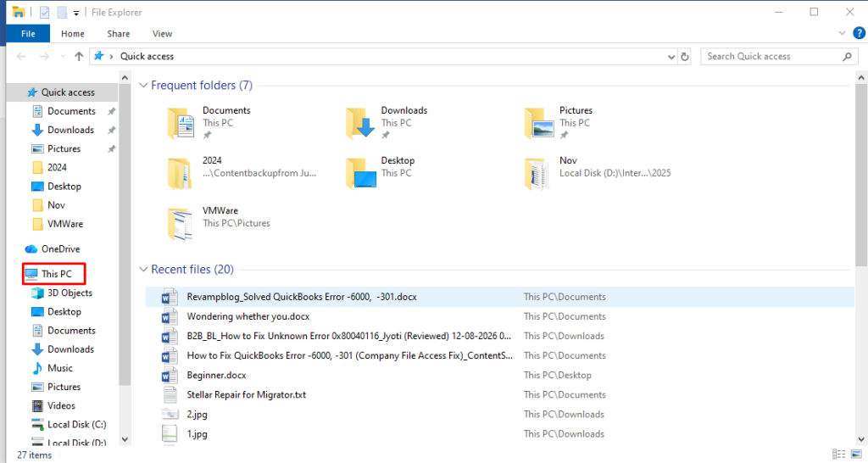868x463 pixels.
Task: Click the Word icon beside Beginner.docx
Action: point(170,376)
